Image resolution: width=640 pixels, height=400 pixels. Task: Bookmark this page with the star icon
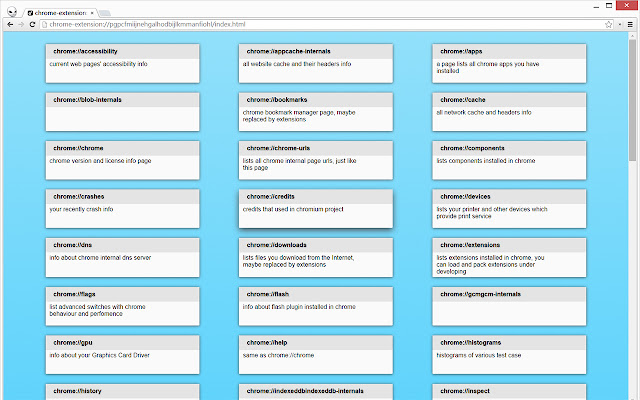pyautogui.click(x=609, y=24)
